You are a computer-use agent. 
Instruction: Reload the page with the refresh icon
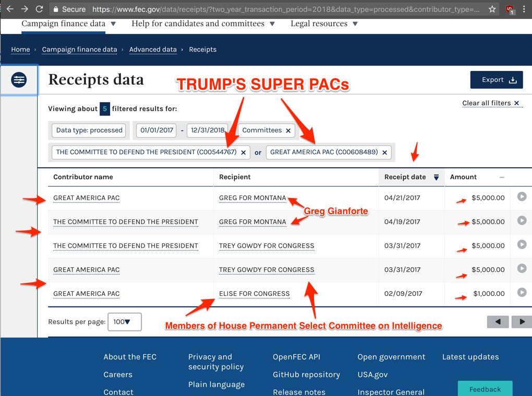tap(39, 9)
